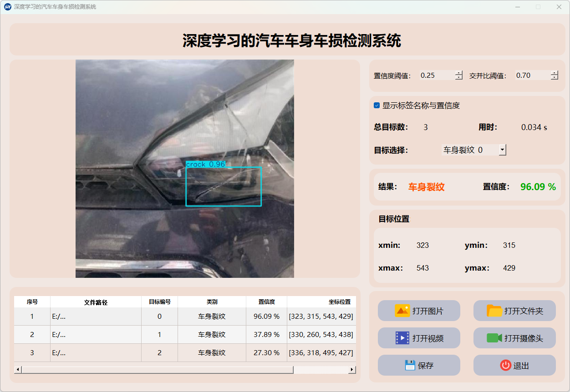This screenshot has width=570, height=392.
Task: Toggle the show label name and confidence checkbox
Action: (x=377, y=106)
